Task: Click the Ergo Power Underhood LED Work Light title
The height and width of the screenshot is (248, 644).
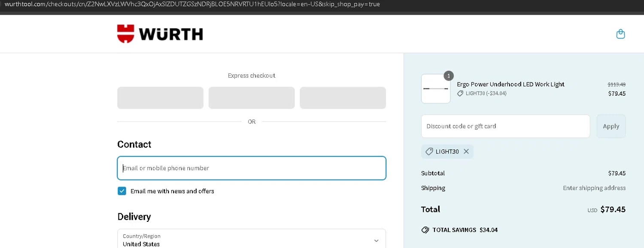Action: [x=510, y=84]
